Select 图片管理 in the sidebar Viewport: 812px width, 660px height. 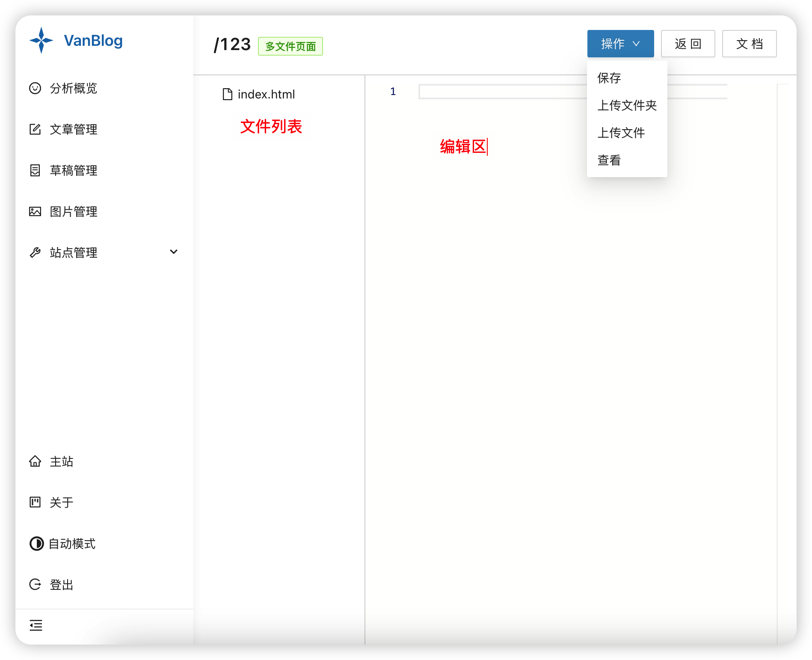point(74,211)
